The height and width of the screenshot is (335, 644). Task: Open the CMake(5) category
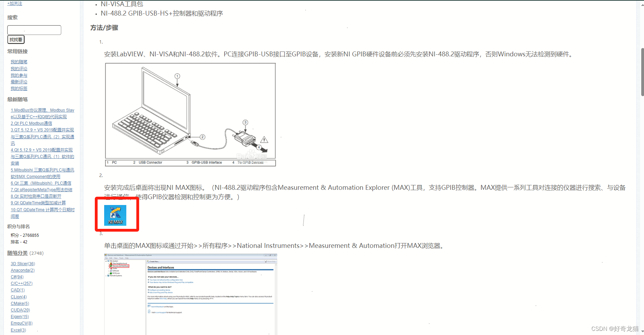click(x=20, y=304)
